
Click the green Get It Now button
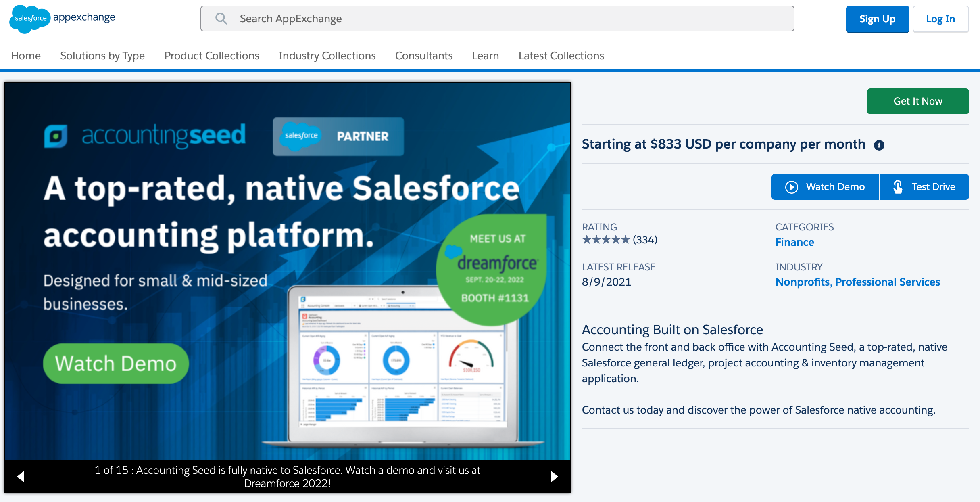[918, 101]
